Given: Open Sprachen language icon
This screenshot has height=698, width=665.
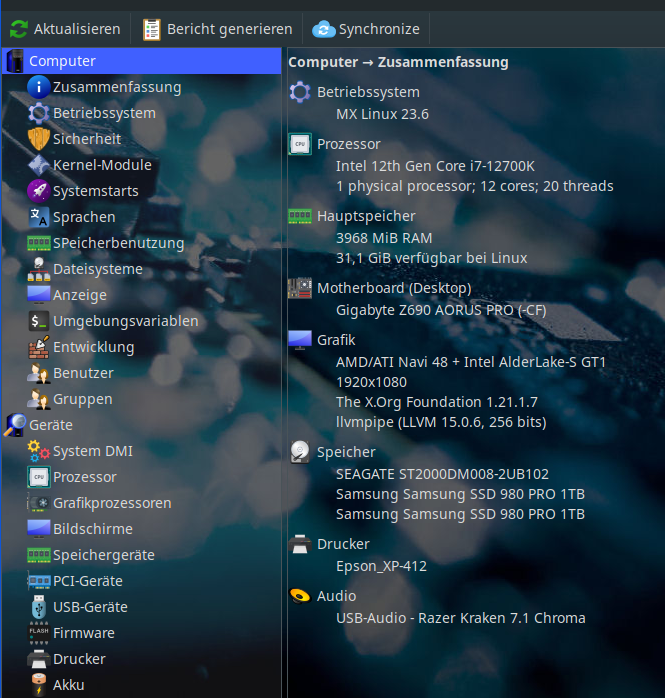Looking at the screenshot, I should point(39,217).
